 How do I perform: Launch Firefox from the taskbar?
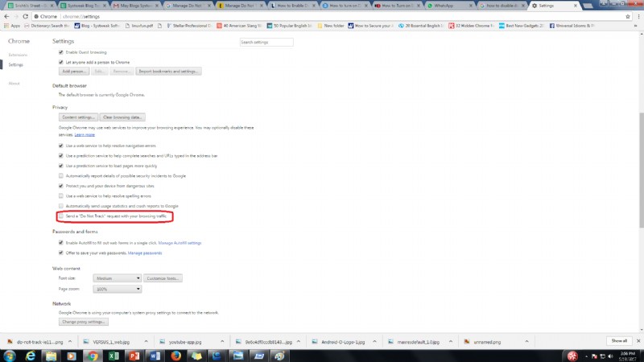pos(175,356)
